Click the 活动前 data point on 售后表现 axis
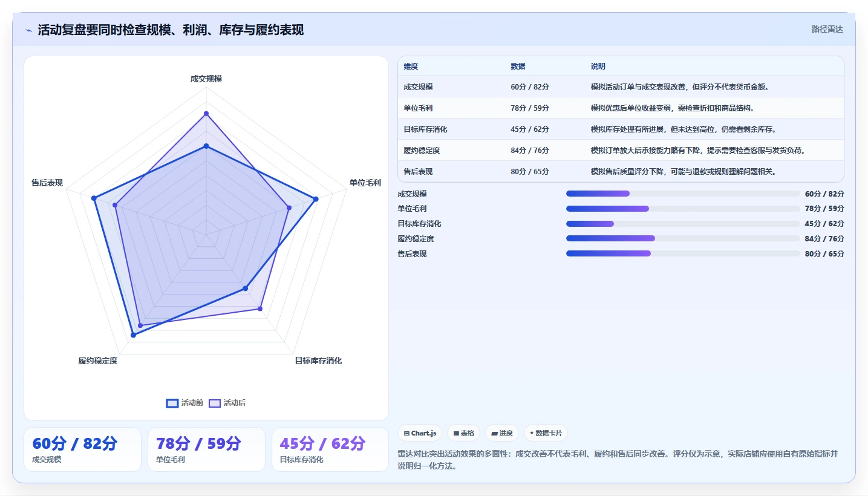Viewport: 868px width, 496px height. click(x=94, y=198)
